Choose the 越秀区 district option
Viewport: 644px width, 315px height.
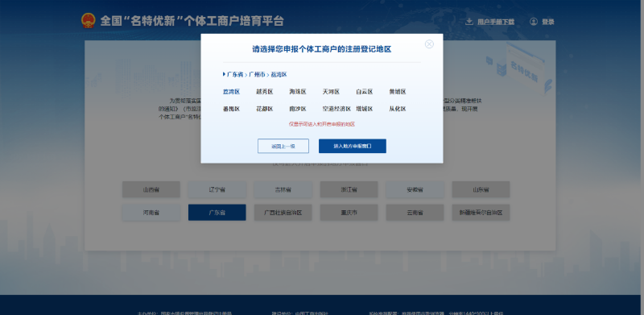pyautogui.click(x=265, y=92)
